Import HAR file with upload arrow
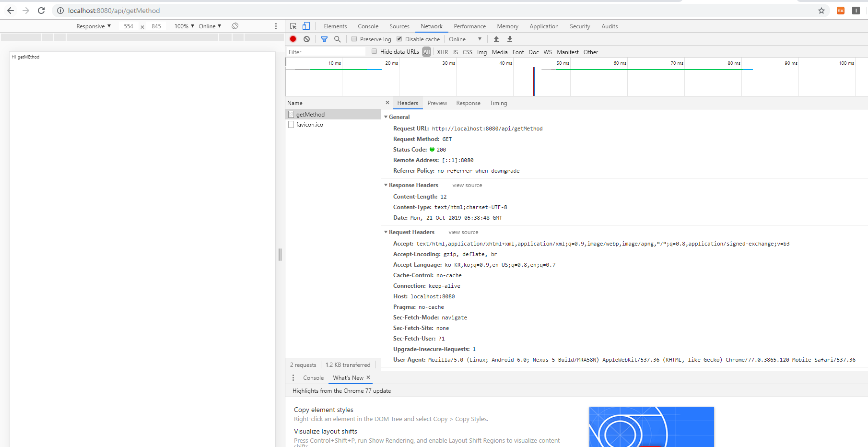The image size is (868, 447). [x=496, y=39]
